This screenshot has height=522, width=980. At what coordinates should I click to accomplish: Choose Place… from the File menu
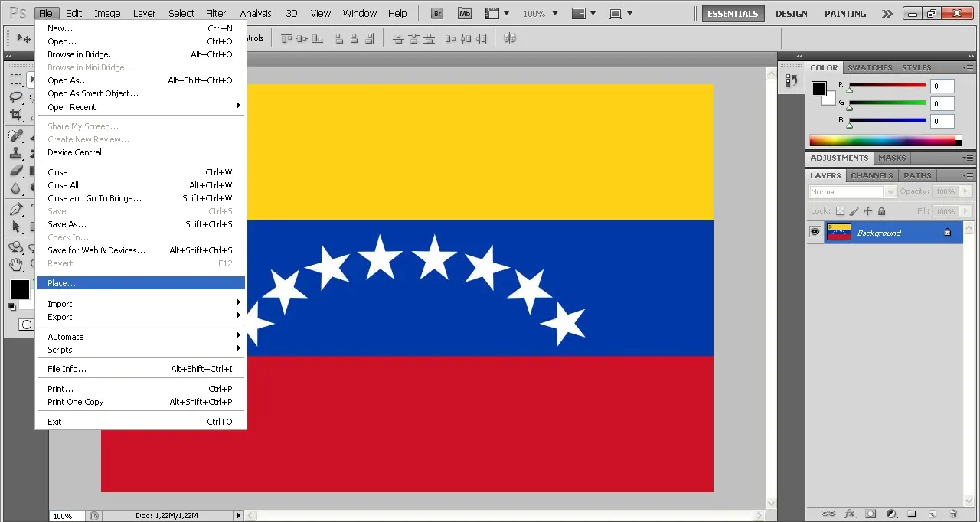[x=141, y=283]
